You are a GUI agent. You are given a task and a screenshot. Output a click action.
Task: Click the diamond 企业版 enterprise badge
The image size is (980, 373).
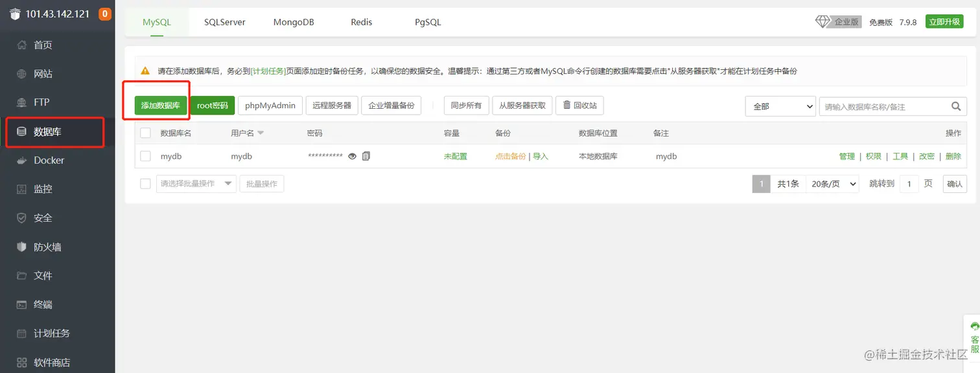coord(838,22)
